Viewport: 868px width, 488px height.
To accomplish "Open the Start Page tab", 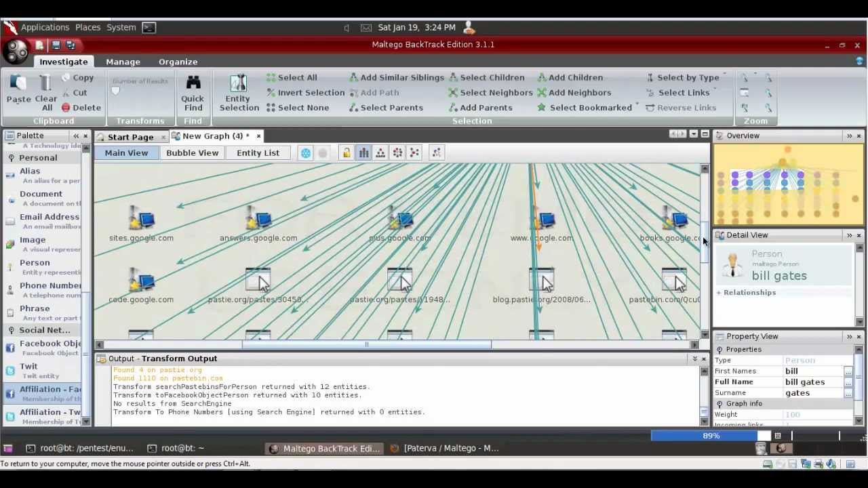I will tap(130, 136).
